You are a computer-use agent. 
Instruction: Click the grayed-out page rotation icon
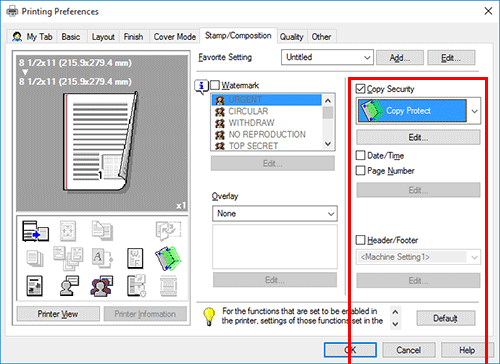pyautogui.click(x=168, y=230)
